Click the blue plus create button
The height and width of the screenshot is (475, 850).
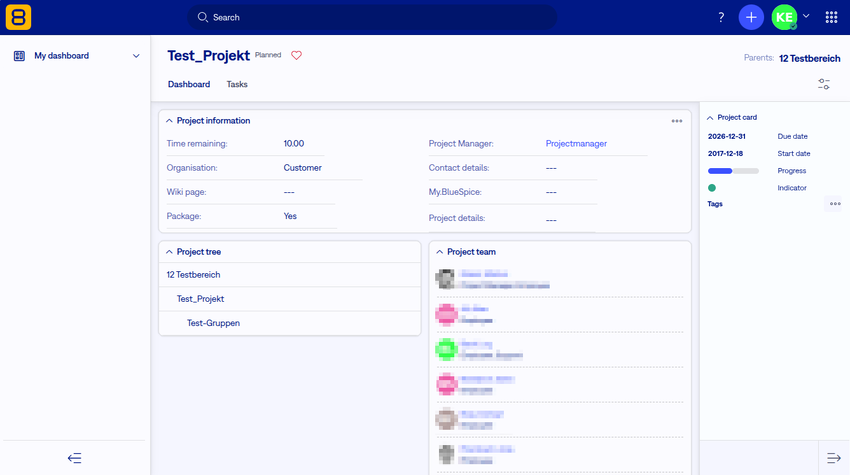click(x=751, y=17)
